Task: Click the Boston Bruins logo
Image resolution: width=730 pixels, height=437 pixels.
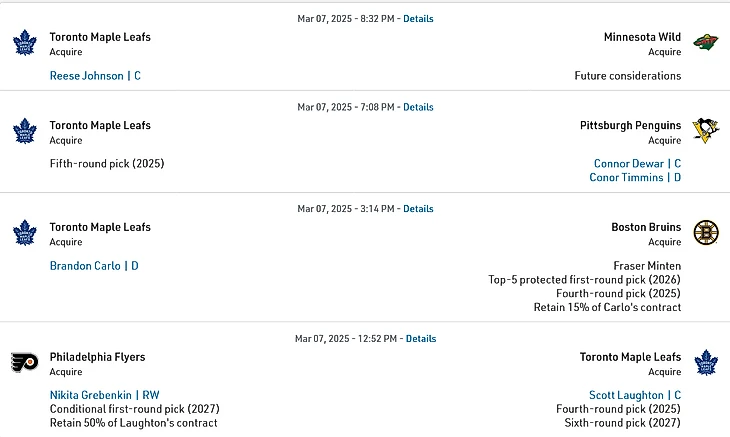Action: click(x=705, y=233)
